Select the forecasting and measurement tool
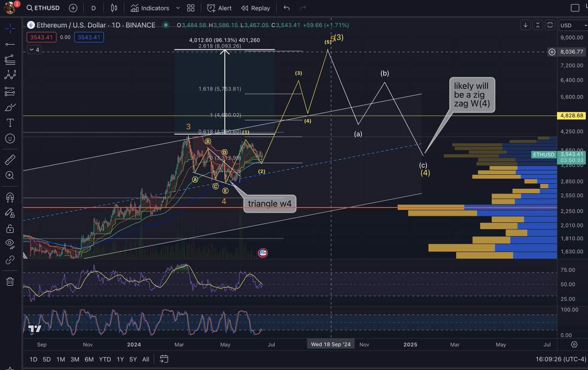This screenshot has height=370, width=588. [10, 91]
